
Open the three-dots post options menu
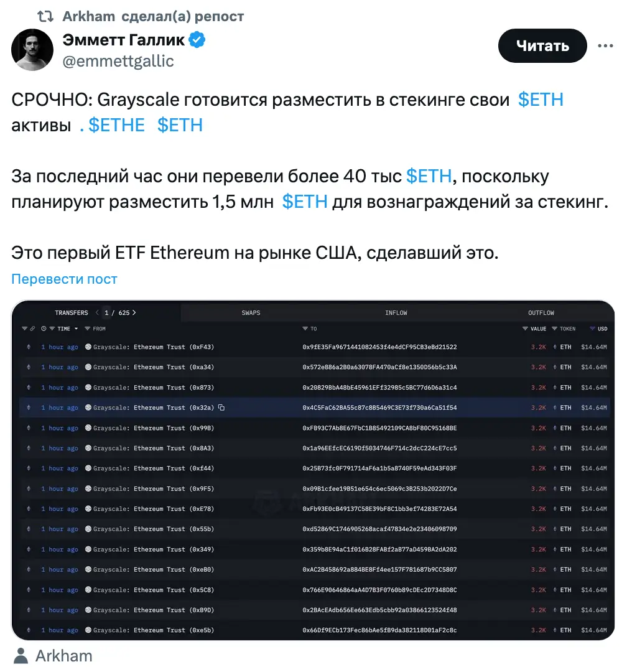[x=605, y=45]
